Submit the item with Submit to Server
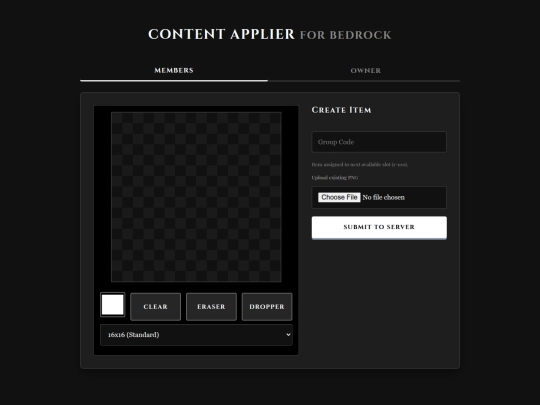The height and width of the screenshot is (405, 540). point(379,227)
